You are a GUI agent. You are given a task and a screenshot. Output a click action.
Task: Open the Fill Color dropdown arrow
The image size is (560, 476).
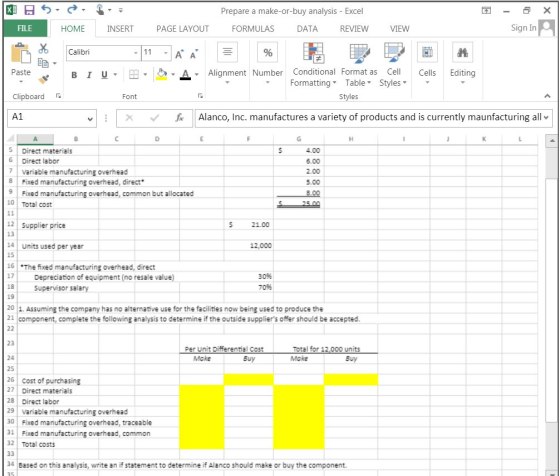tap(173, 75)
